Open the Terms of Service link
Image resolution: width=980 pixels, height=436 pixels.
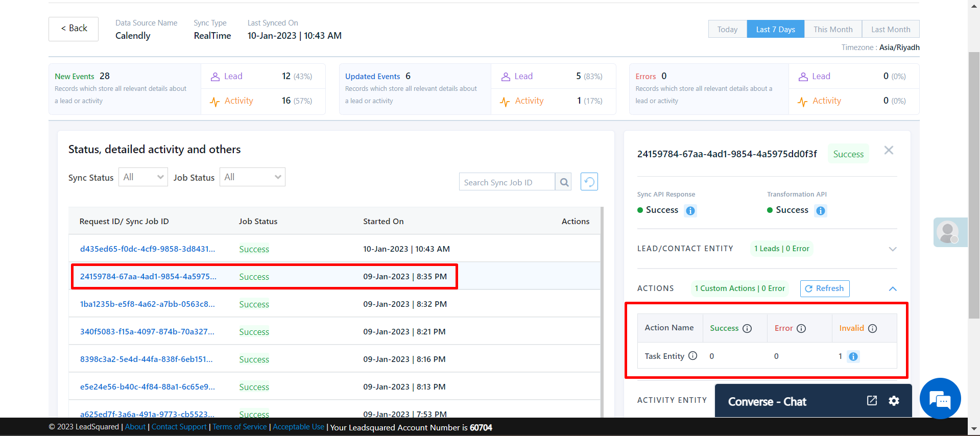pos(240,427)
